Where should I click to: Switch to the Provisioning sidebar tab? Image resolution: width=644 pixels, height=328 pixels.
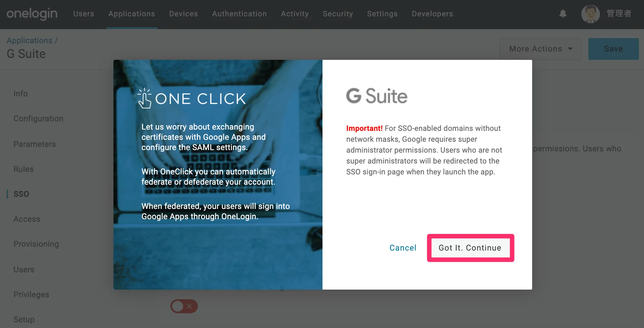pos(36,244)
